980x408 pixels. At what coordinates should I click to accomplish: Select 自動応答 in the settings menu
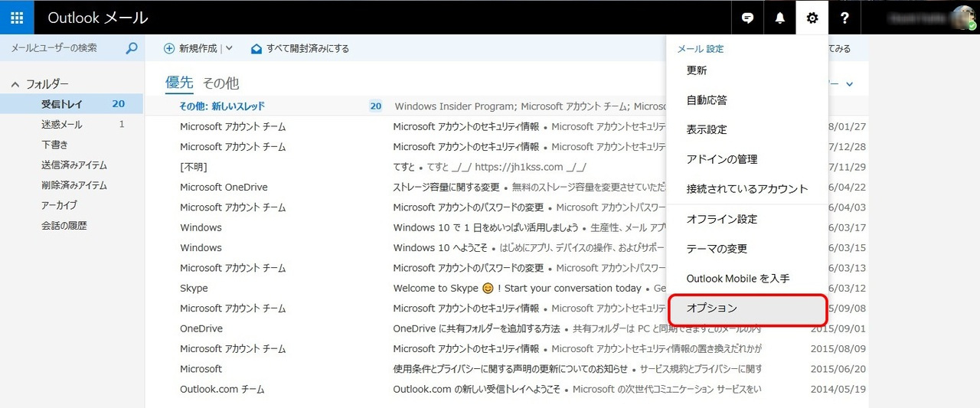tap(747, 100)
